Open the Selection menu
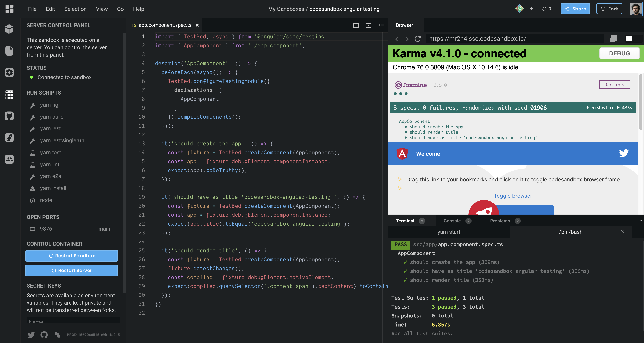Image resolution: width=644 pixels, height=343 pixels. click(x=76, y=9)
